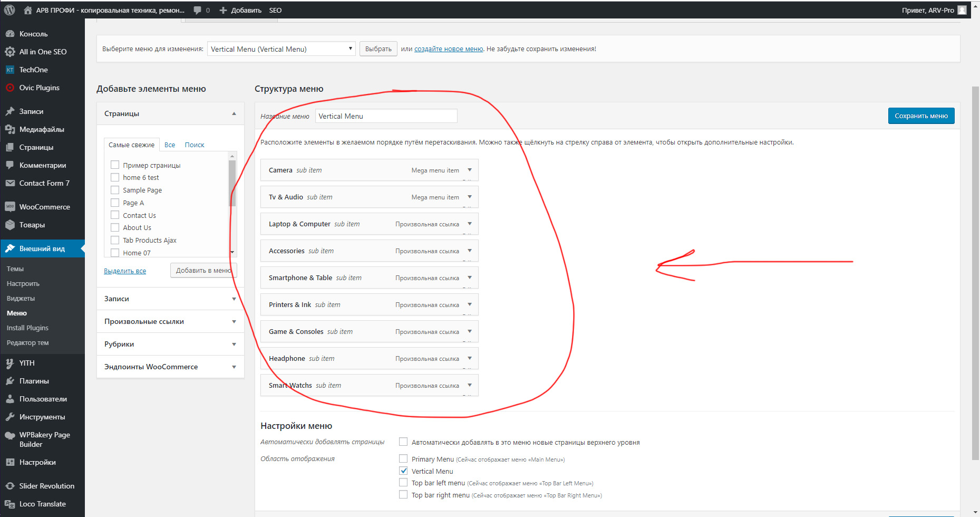Switch to the Поиск tab
980x517 pixels.
coord(195,145)
